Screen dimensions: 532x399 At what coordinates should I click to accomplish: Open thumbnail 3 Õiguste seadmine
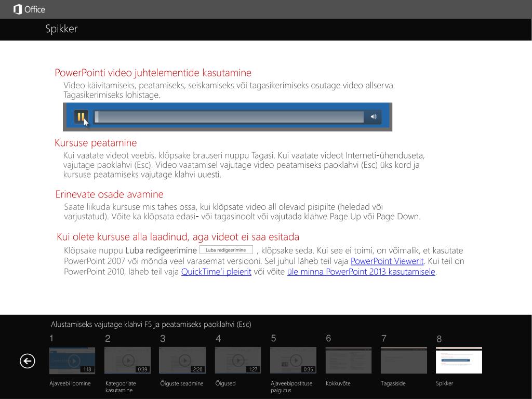tap(182, 361)
